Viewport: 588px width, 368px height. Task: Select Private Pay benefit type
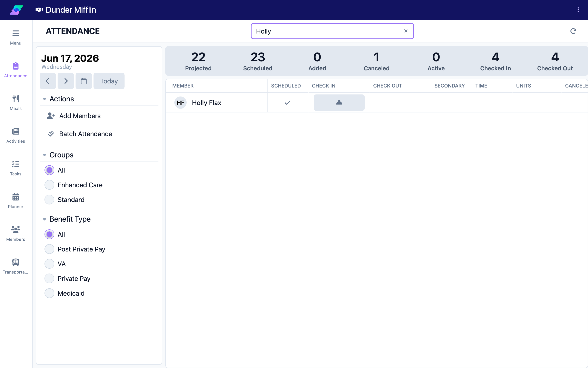click(x=49, y=279)
